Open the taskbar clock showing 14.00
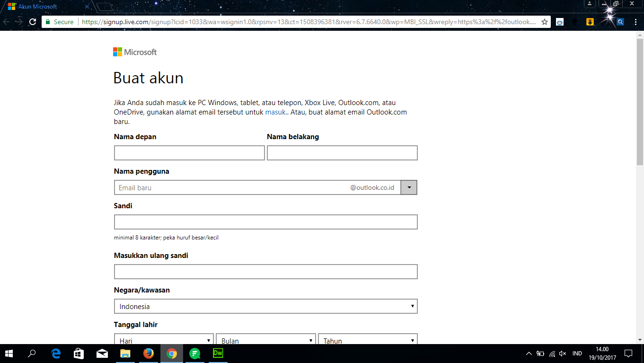644x363 pixels. (x=602, y=354)
